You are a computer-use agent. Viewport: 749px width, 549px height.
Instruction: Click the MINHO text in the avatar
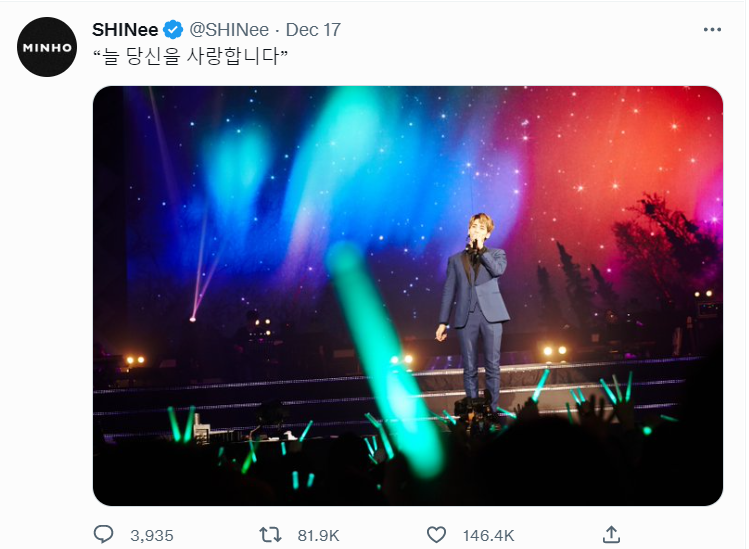click(x=47, y=48)
